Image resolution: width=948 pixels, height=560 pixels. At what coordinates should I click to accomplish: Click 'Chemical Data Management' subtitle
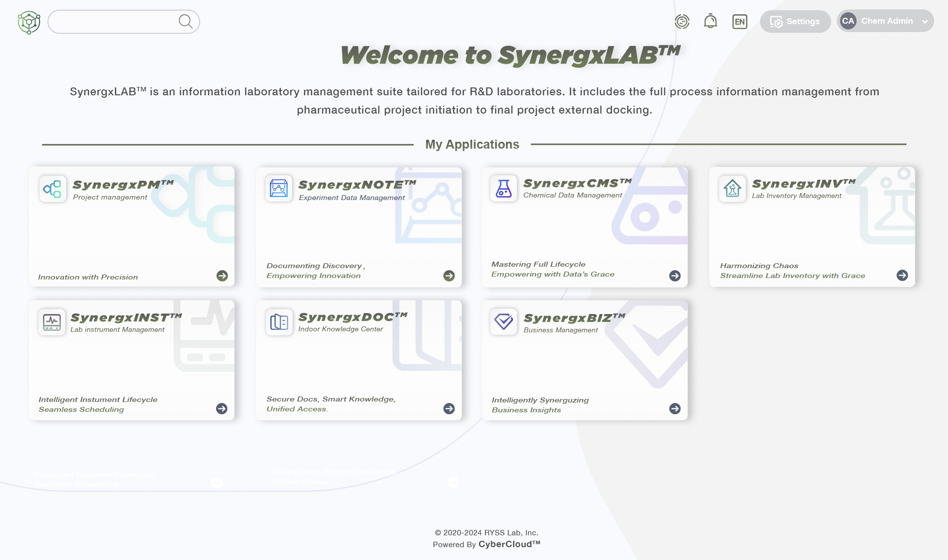pyautogui.click(x=573, y=195)
